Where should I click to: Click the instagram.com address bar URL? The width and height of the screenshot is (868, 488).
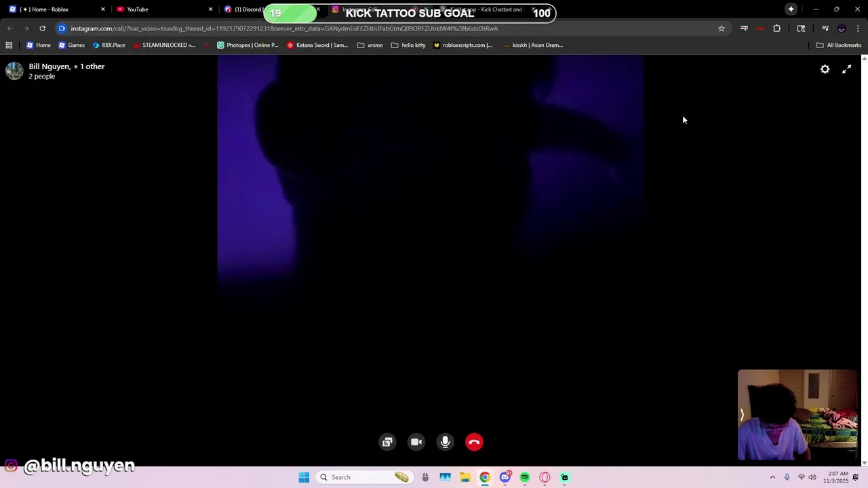[x=284, y=28]
